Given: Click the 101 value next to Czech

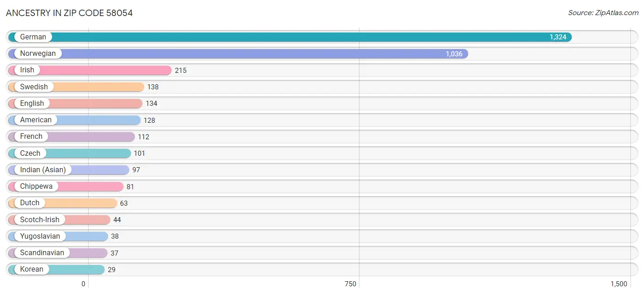Looking at the screenshot, I should (140, 153).
